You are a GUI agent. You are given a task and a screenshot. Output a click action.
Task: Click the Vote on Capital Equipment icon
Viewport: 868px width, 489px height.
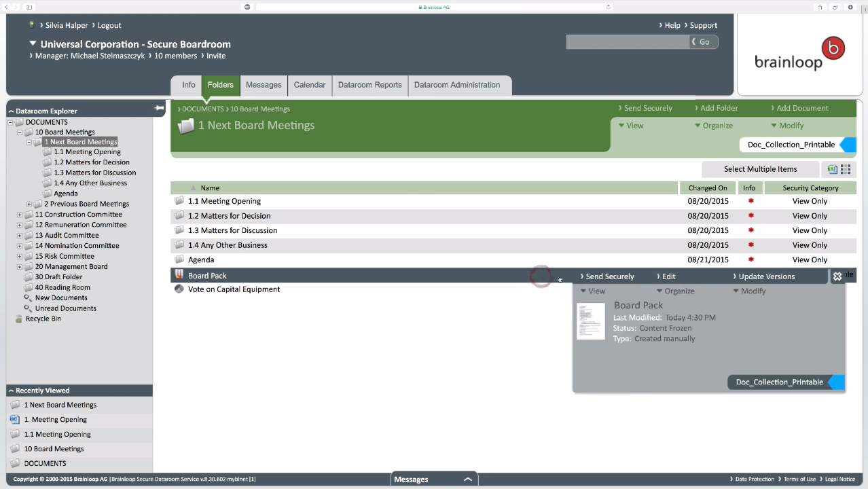(x=179, y=289)
